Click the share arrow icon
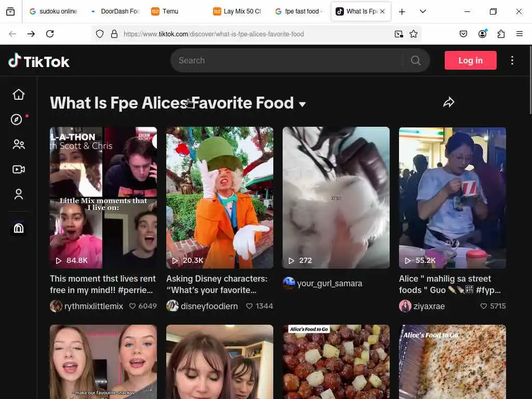 448,102
